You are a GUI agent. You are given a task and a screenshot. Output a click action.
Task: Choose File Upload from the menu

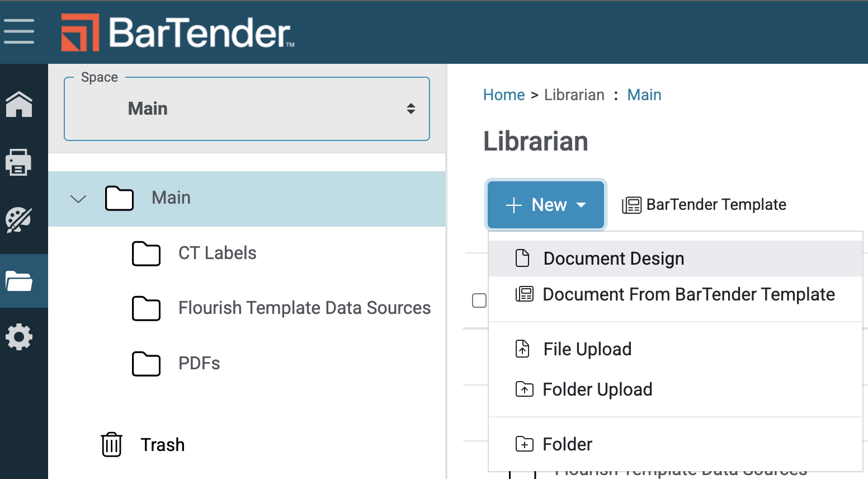(587, 349)
